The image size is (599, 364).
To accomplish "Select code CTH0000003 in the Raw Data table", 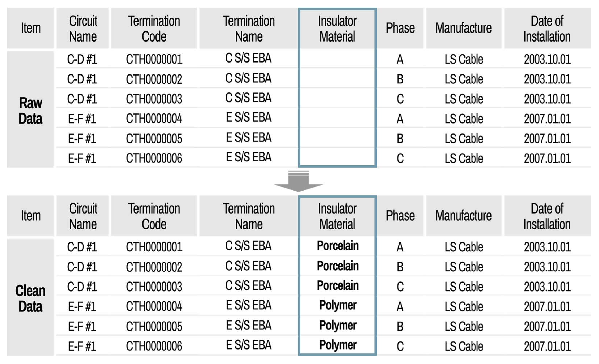I will pos(154,99).
